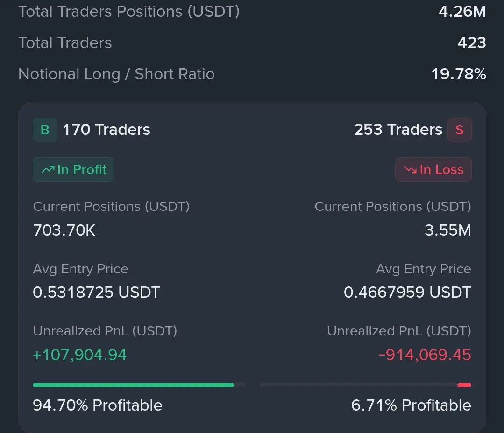Click the 170 Traders label
The width and height of the screenshot is (504, 433).
(106, 130)
